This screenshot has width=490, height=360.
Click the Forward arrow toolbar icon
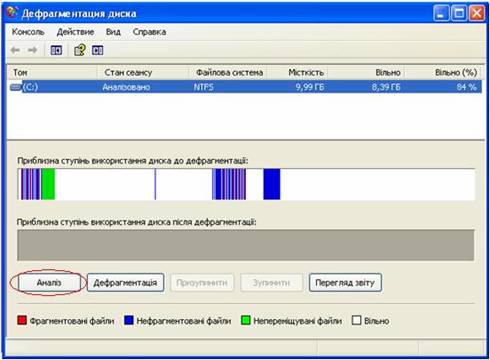(x=32, y=50)
